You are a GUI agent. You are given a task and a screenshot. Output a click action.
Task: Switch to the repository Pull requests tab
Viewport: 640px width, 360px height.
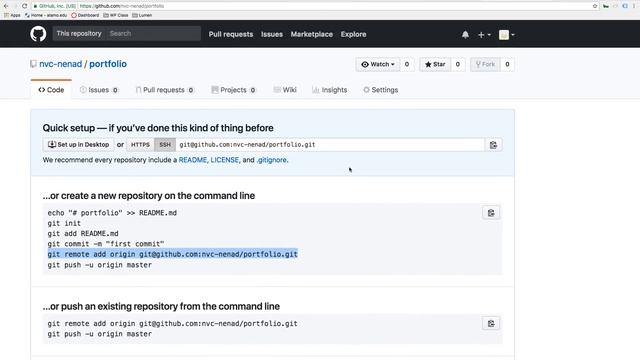(164, 90)
